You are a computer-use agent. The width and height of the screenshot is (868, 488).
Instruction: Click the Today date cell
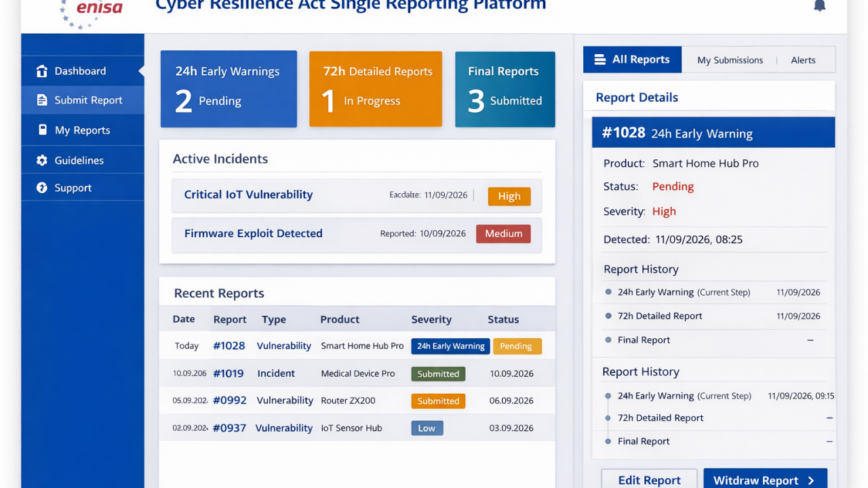[x=186, y=346]
